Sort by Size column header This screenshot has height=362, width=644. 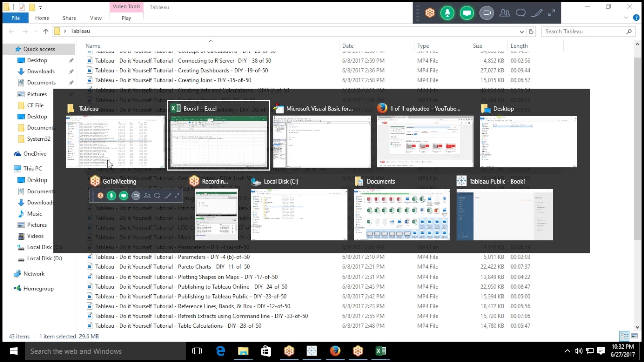pyautogui.click(x=477, y=46)
